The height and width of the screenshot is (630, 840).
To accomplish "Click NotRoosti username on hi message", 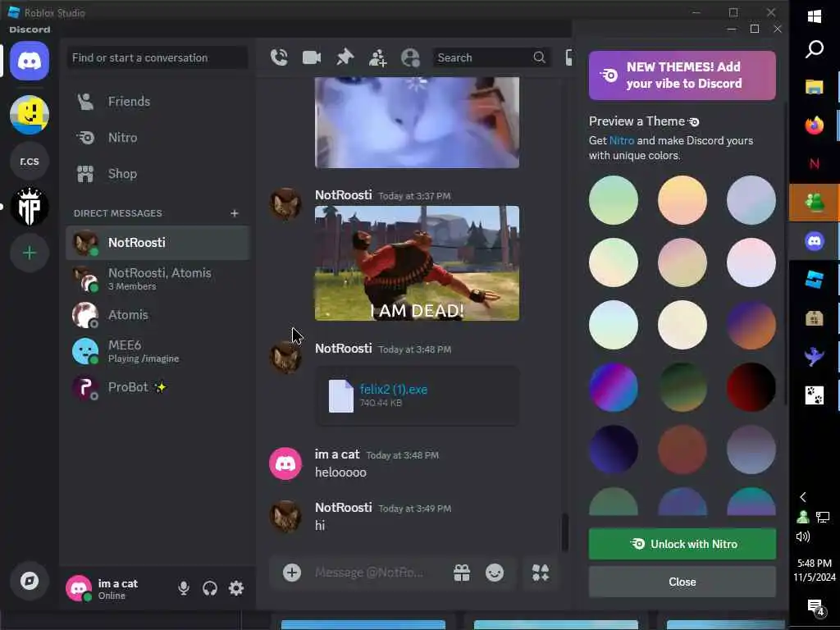I will click(344, 507).
